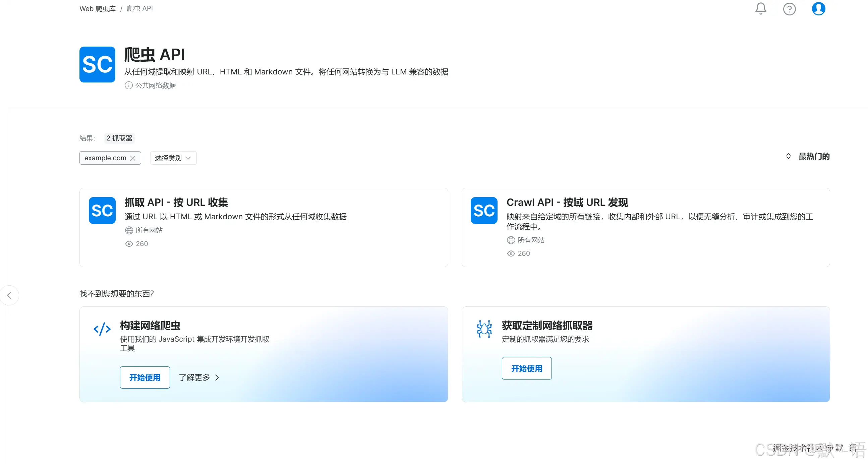This screenshot has width=868, height=464.
Task: Click the code icon on 构建网络爬虫 card
Action: (x=102, y=329)
